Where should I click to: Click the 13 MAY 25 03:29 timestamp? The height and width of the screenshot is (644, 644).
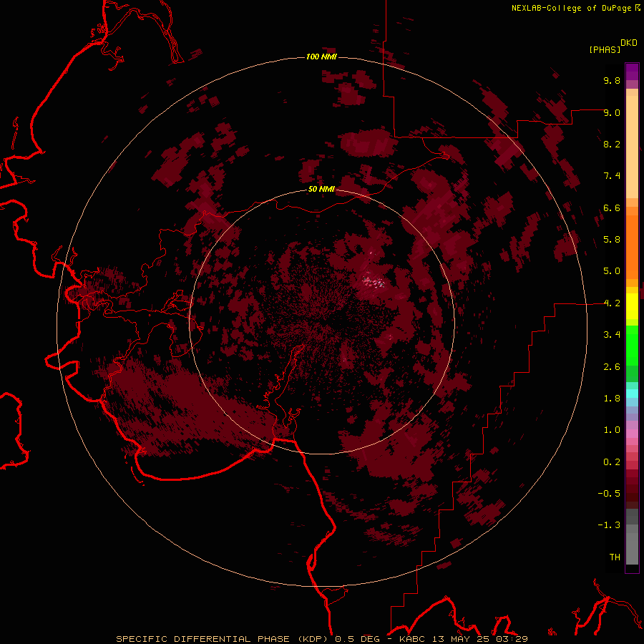click(479, 639)
